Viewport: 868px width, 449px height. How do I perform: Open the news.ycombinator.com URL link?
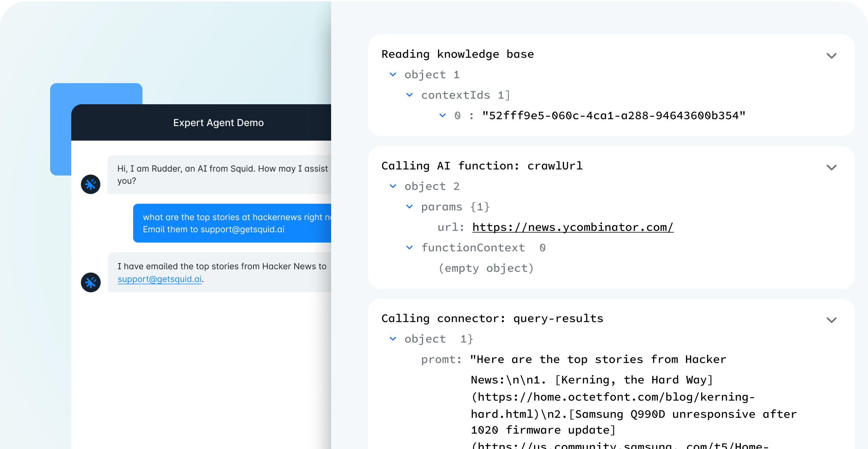coord(573,227)
